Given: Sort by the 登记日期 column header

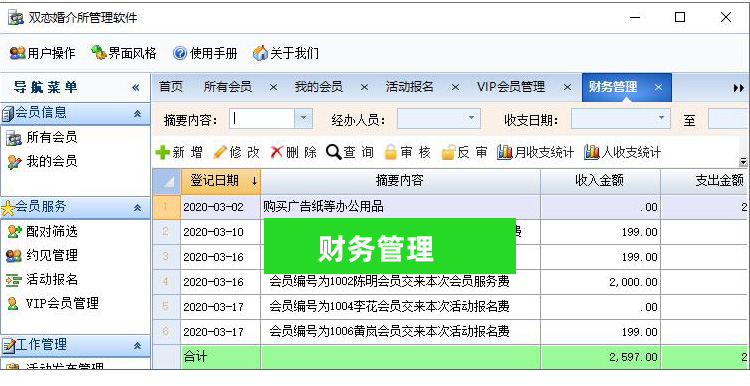Looking at the screenshot, I should click(221, 181).
